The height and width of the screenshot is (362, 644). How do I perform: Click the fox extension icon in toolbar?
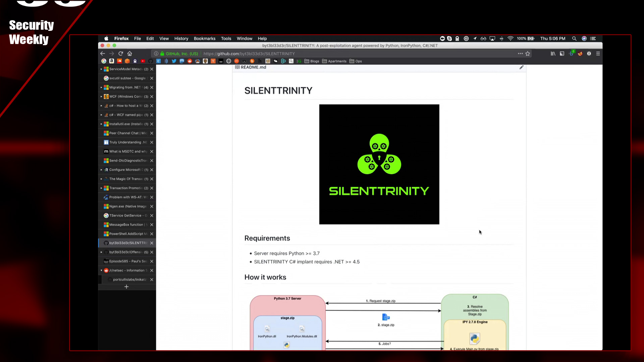pos(580,54)
